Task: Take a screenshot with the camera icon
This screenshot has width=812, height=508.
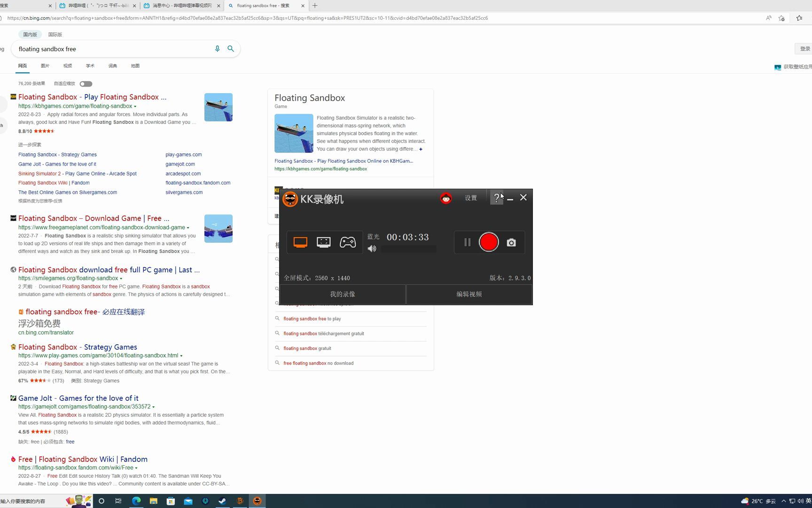Action: [511, 242]
